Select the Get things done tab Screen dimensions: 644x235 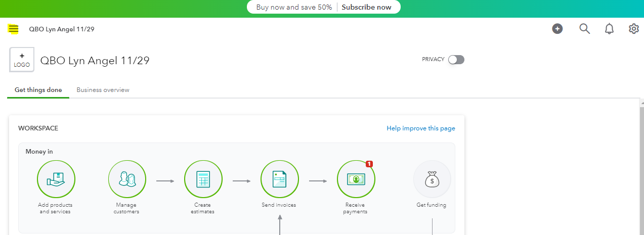(38, 90)
